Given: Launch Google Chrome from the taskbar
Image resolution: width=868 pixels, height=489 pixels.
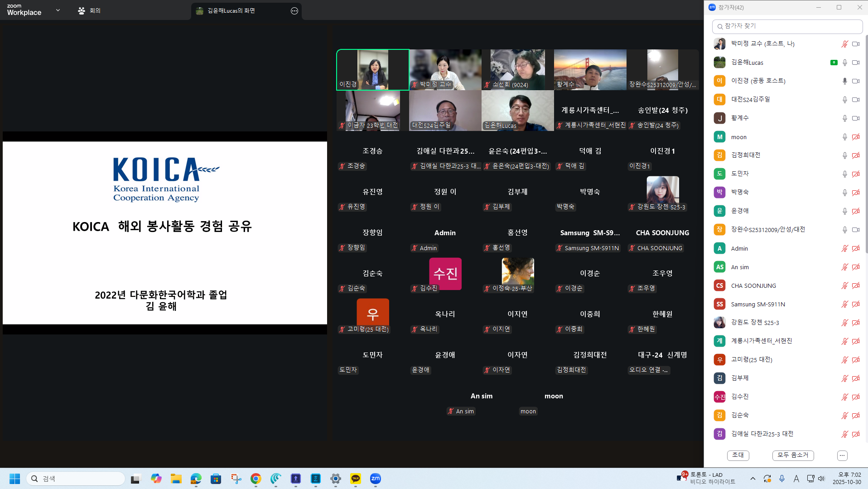Looking at the screenshot, I should point(256,479).
